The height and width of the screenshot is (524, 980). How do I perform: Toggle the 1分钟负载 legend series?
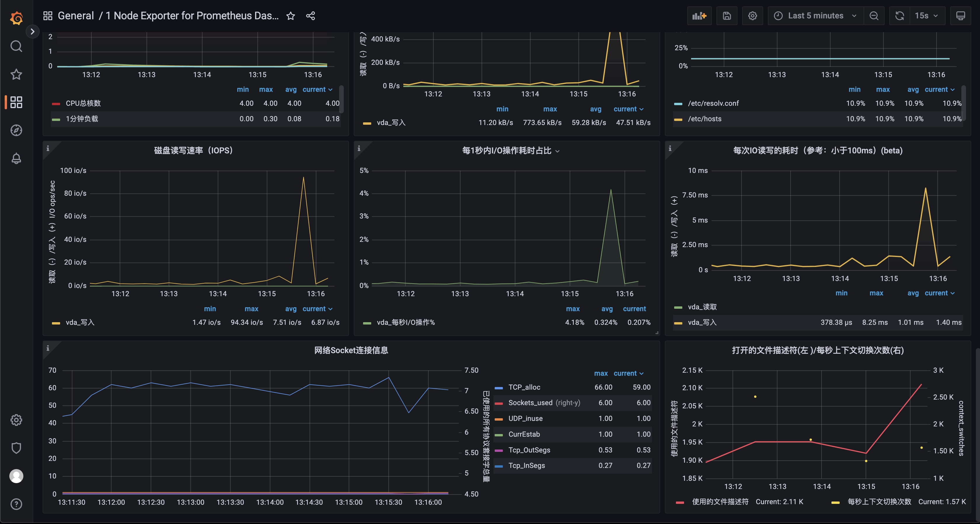pos(82,119)
